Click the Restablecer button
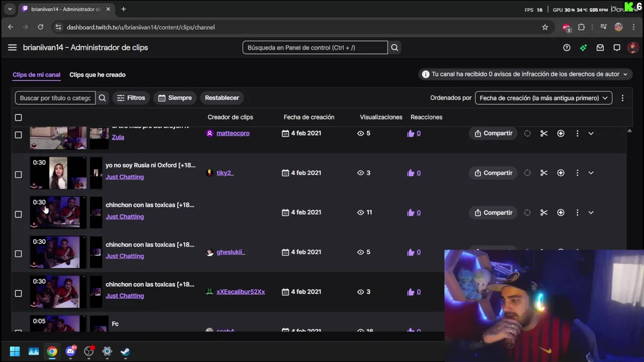644x362 pixels. (x=222, y=98)
